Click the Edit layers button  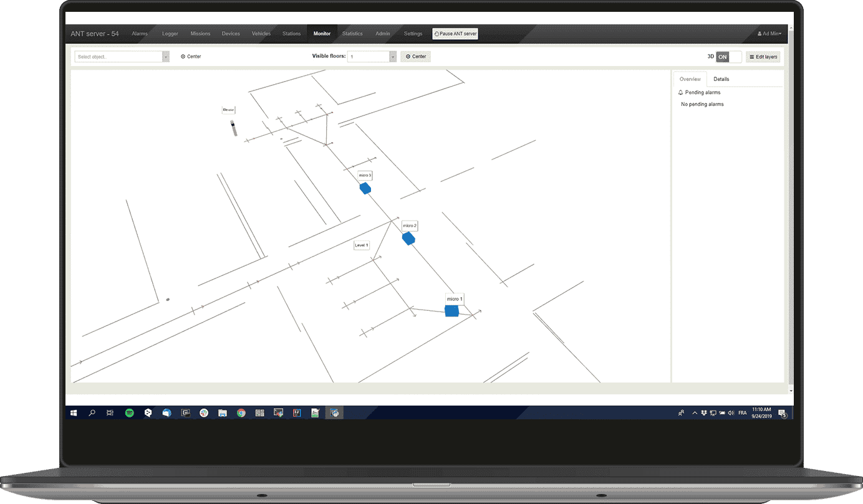coord(763,57)
